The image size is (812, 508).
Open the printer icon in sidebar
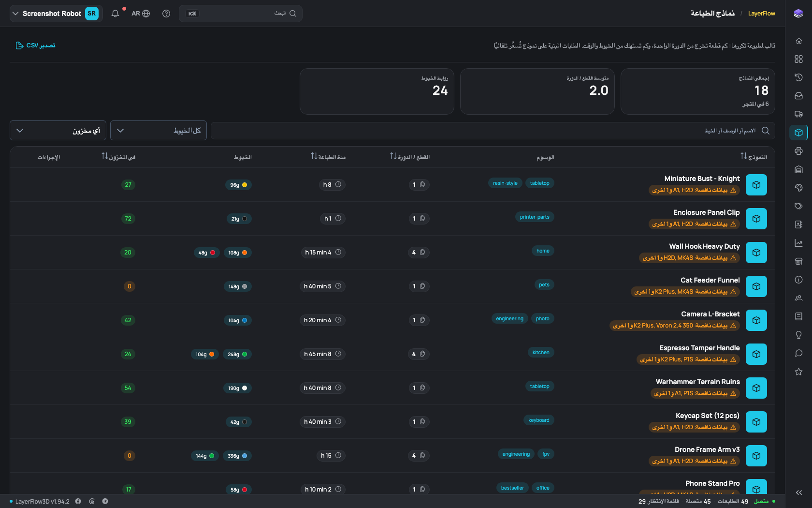[798, 151]
